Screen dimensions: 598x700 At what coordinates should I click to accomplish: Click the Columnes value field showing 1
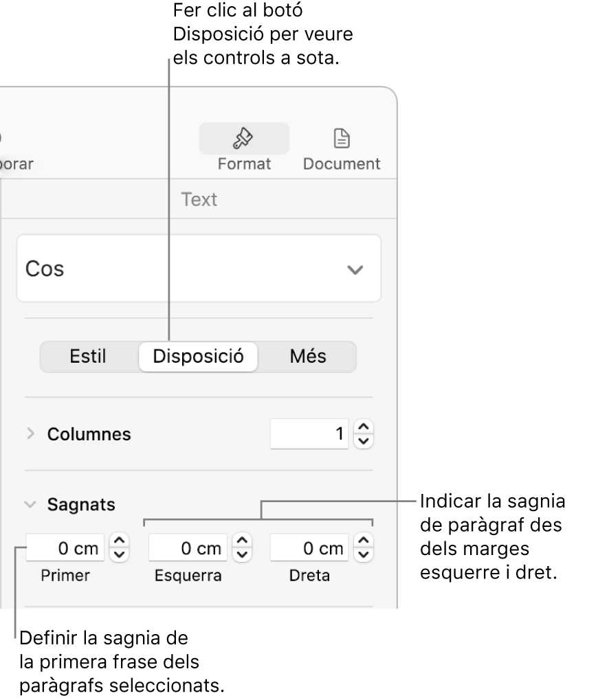(309, 433)
